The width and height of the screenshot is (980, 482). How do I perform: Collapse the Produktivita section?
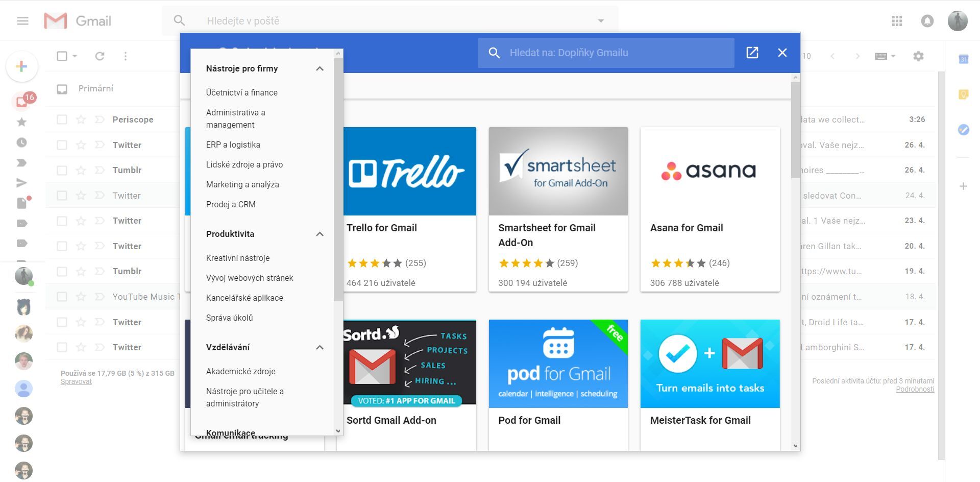320,234
